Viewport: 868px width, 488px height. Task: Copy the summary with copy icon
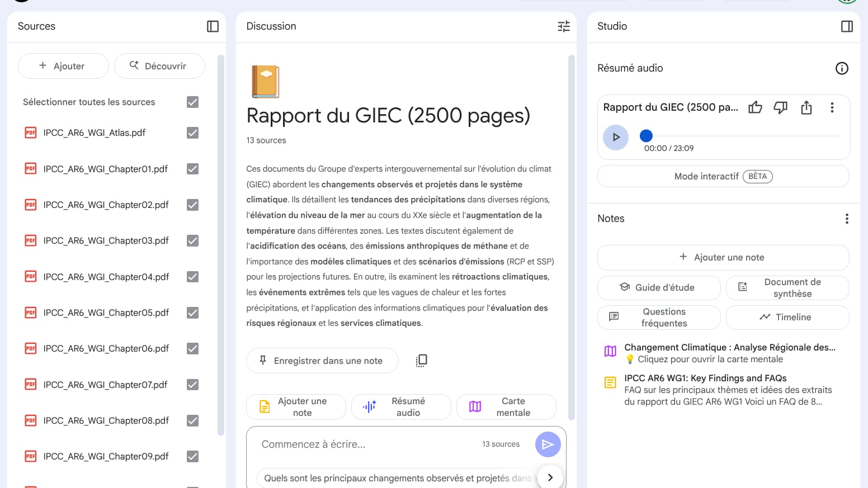click(421, 361)
